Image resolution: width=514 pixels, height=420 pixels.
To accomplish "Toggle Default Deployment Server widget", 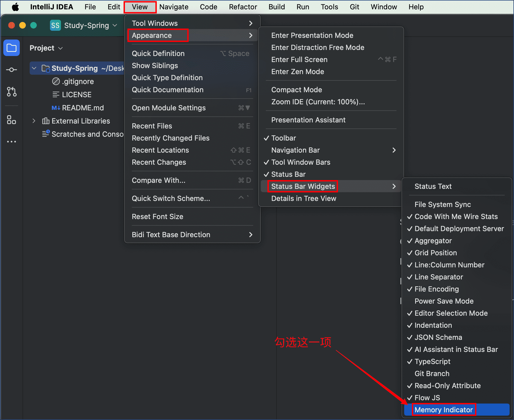I will 457,229.
